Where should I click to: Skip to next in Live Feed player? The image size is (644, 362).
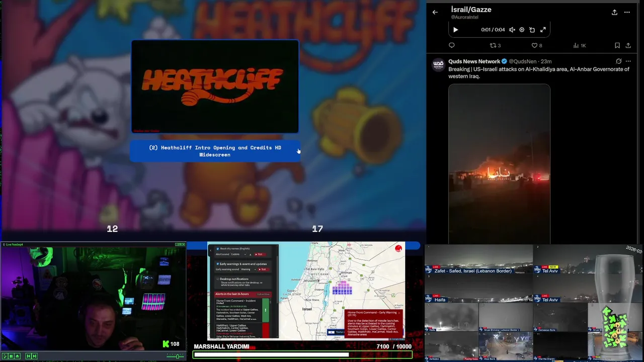[x=35, y=356]
